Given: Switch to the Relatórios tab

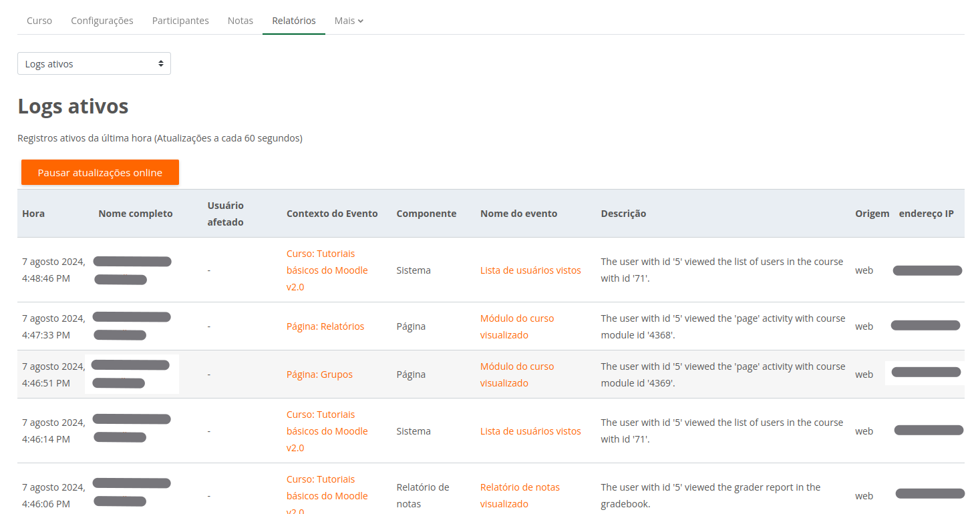Looking at the screenshot, I should [x=293, y=20].
